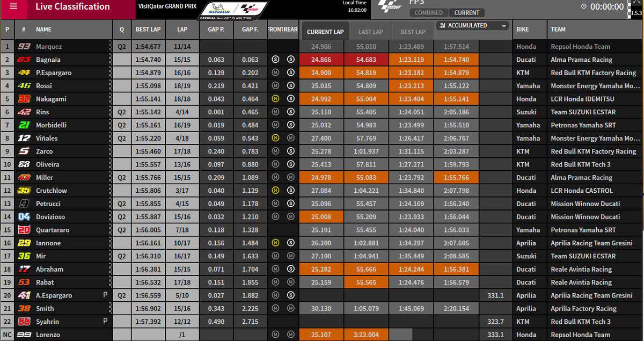Click Nakagami's front tyre H icon
This screenshot has height=341, width=644.
pos(275,99)
